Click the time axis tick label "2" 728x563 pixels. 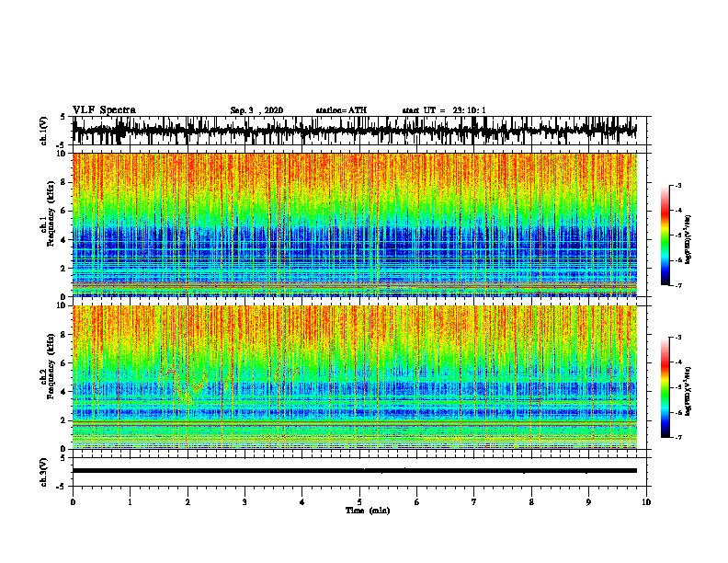(188, 502)
